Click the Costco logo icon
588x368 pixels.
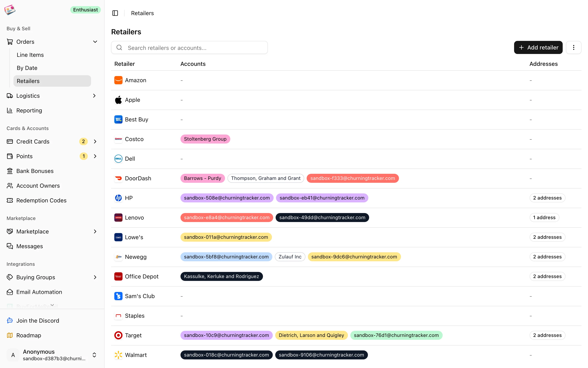(118, 139)
